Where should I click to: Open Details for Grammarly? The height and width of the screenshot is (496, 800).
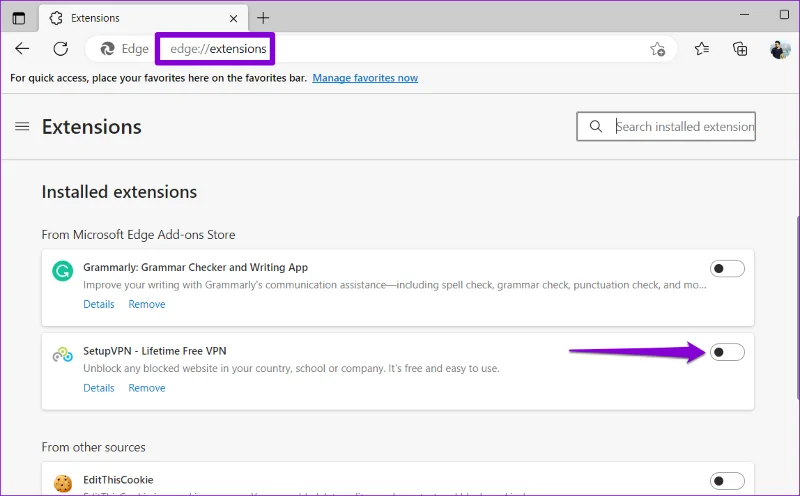[x=98, y=304]
